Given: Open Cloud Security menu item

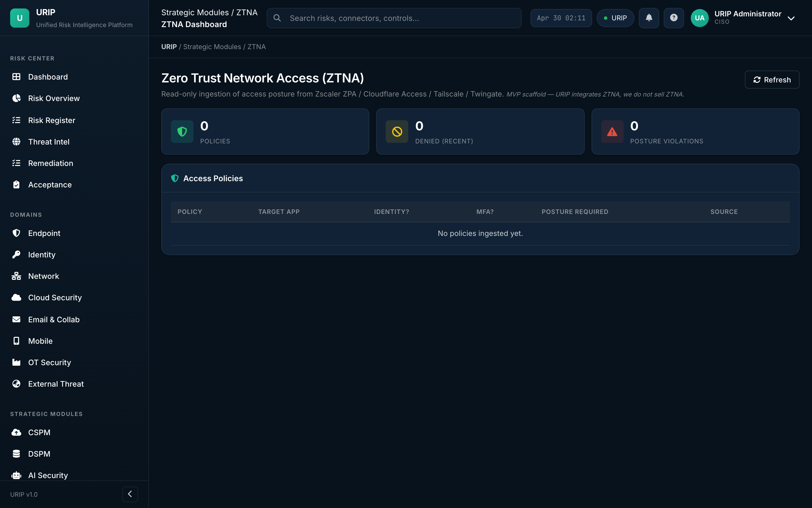Looking at the screenshot, I should pos(55,298).
